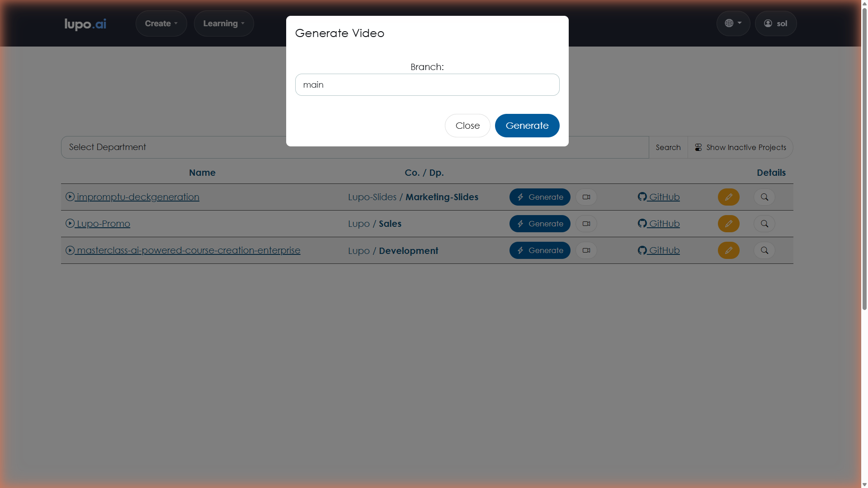Open GitHub link for Lupo-Promo
Screen dimensions: 868x488
(x=659, y=224)
